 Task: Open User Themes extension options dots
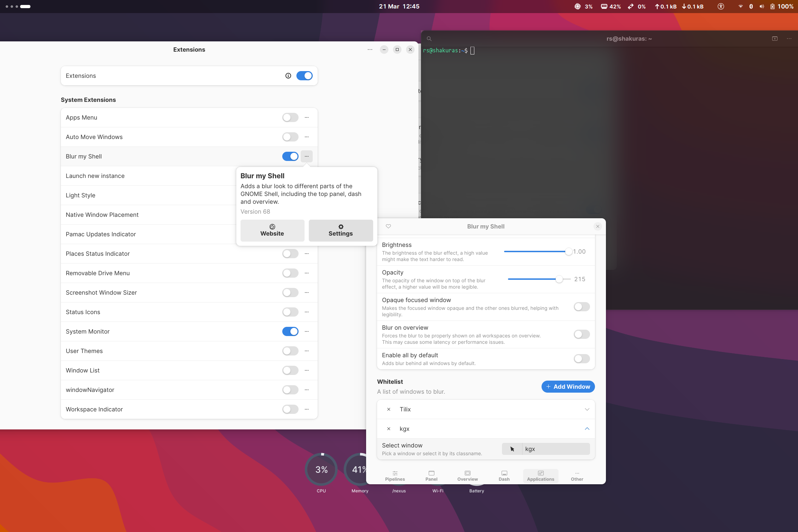(x=307, y=351)
